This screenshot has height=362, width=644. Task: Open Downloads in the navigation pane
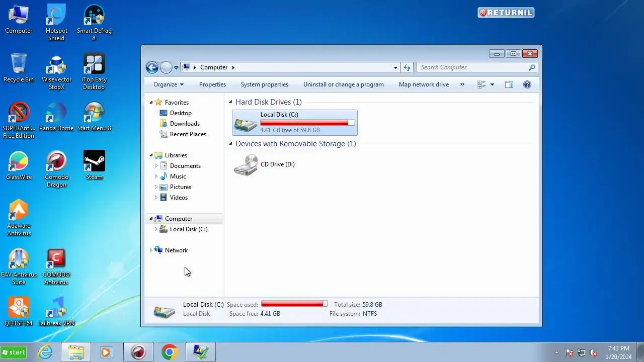click(x=185, y=124)
